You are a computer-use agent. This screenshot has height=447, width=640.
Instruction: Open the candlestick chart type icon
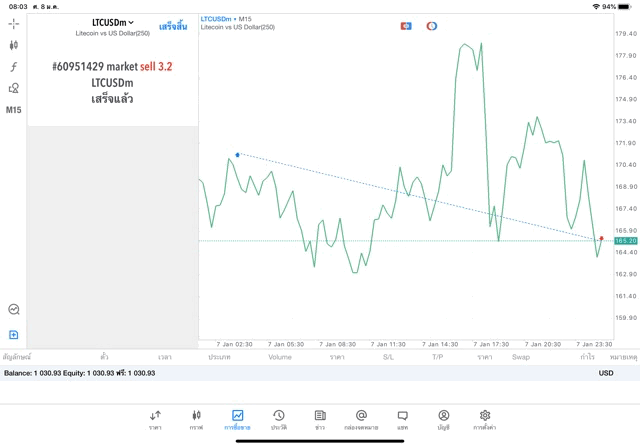13,45
